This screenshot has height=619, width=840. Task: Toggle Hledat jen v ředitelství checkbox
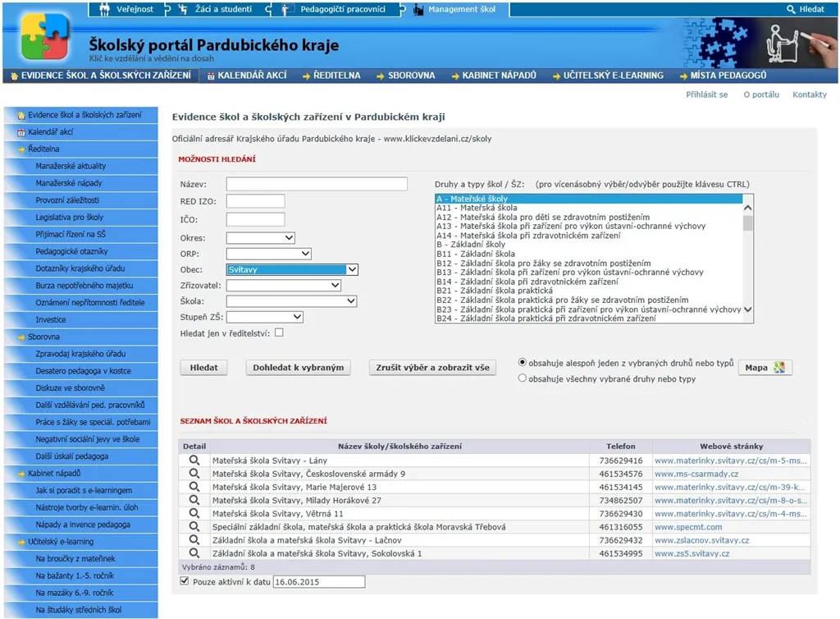[x=279, y=332]
